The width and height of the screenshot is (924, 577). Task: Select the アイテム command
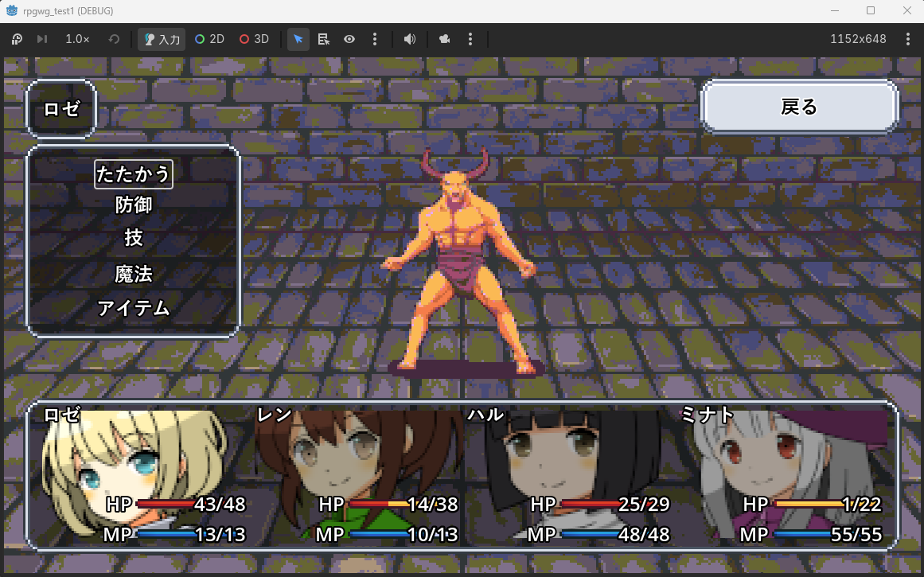[x=134, y=308]
